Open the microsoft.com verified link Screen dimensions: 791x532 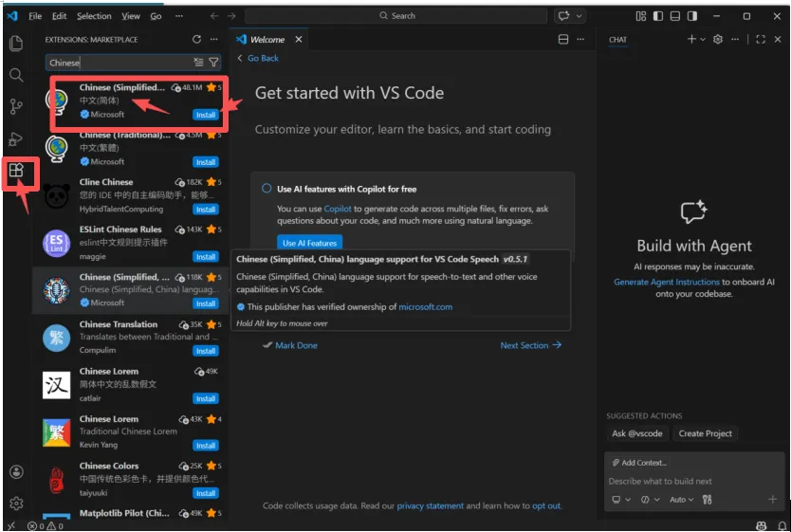click(425, 306)
